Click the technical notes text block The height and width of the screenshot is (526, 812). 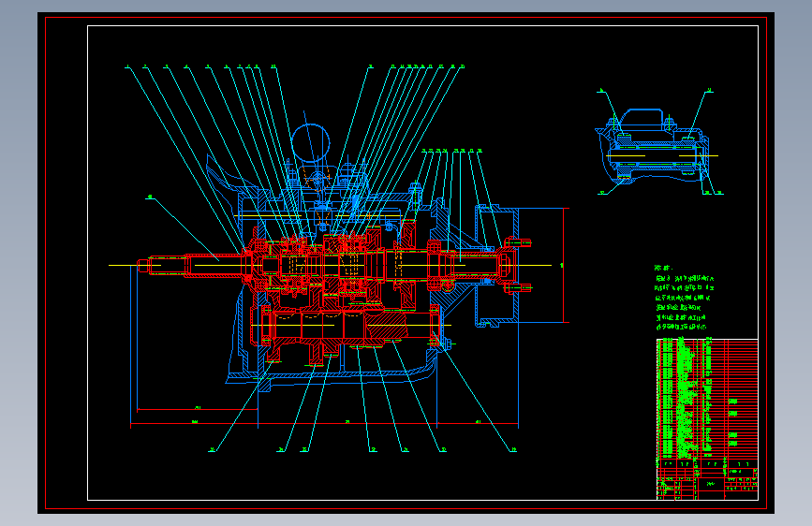click(684, 298)
